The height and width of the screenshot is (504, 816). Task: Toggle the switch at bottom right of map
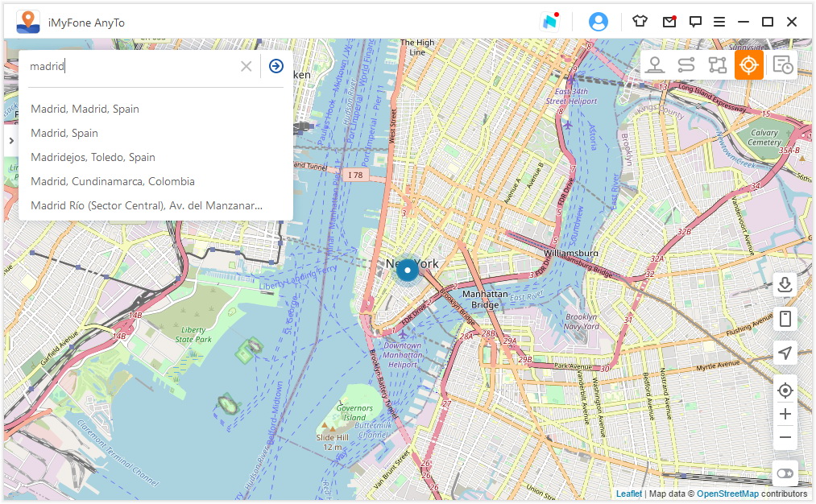coord(785,473)
